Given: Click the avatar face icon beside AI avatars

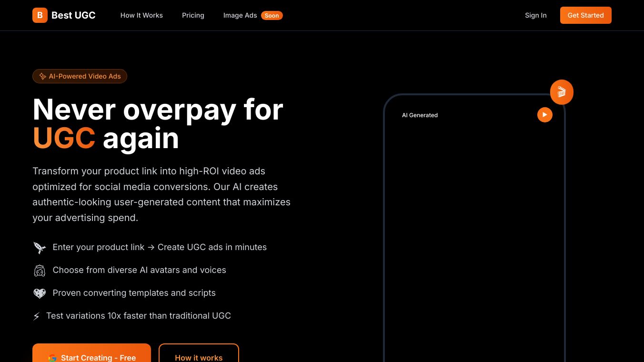Looking at the screenshot, I should [40, 271].
